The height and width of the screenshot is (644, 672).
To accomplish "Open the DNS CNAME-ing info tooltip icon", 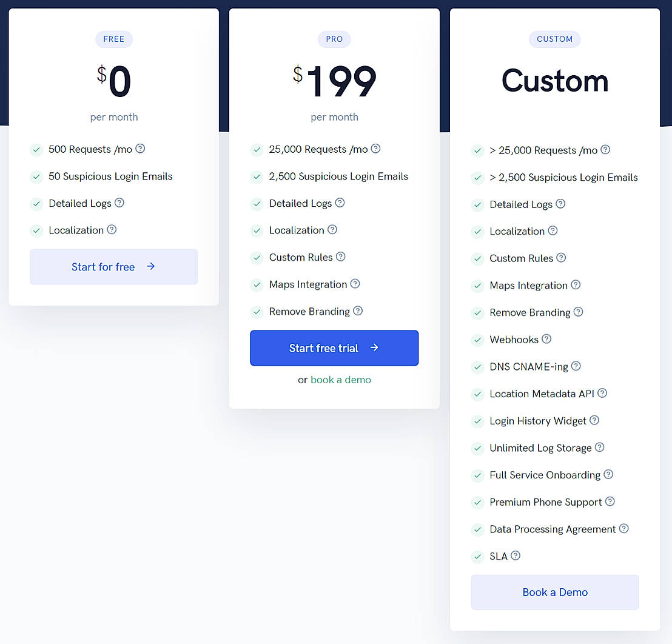I will (576, 366).
